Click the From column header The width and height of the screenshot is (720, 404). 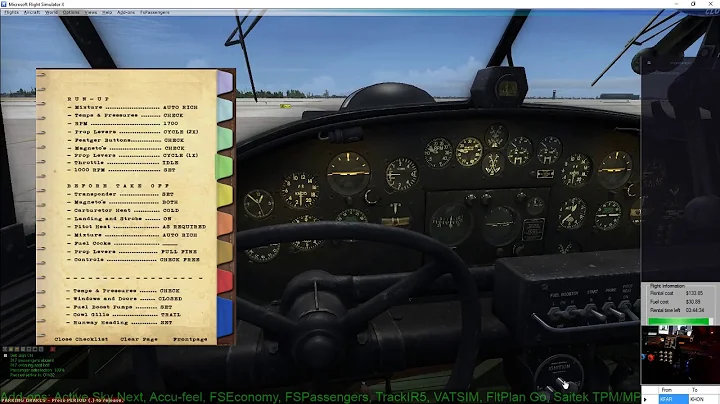[673, 390]
